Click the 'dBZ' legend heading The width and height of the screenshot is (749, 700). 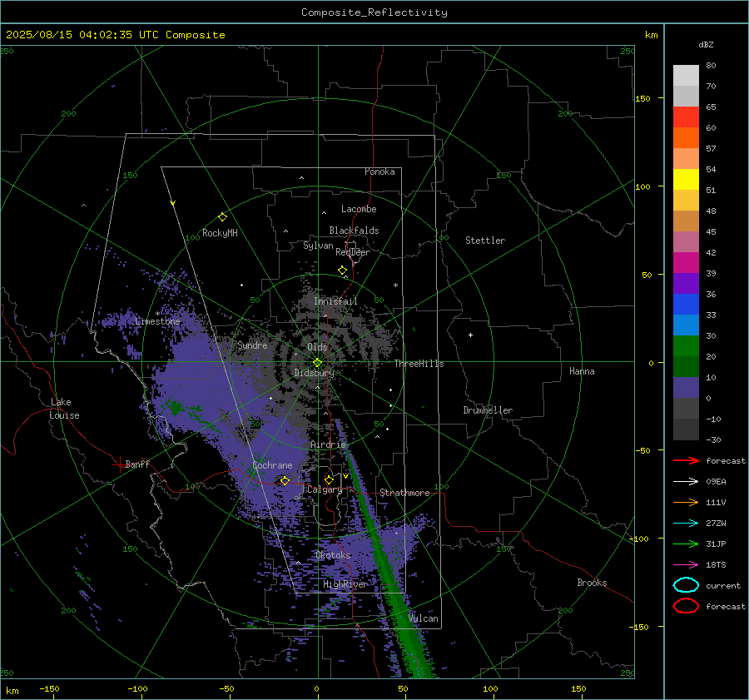point(706,45)
